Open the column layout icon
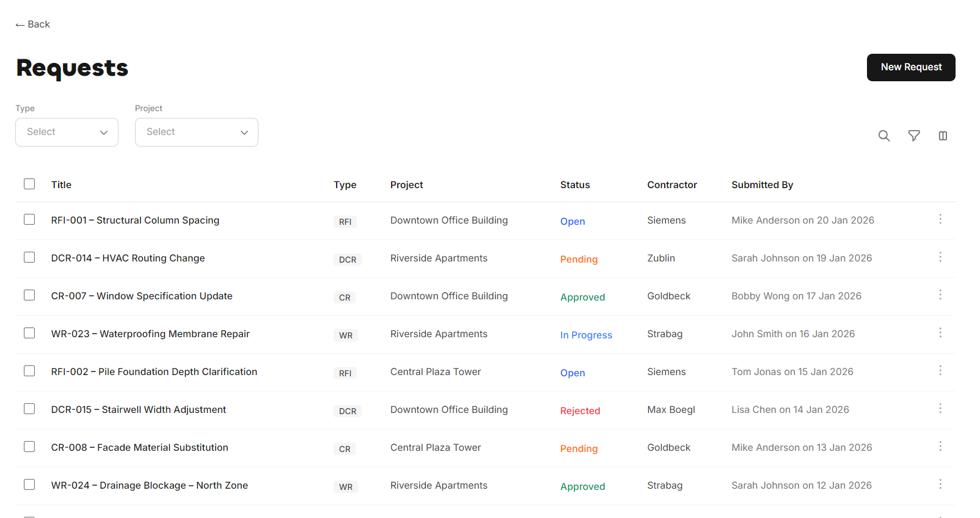Viewport: 980px width, 518px height. [943, 136]
